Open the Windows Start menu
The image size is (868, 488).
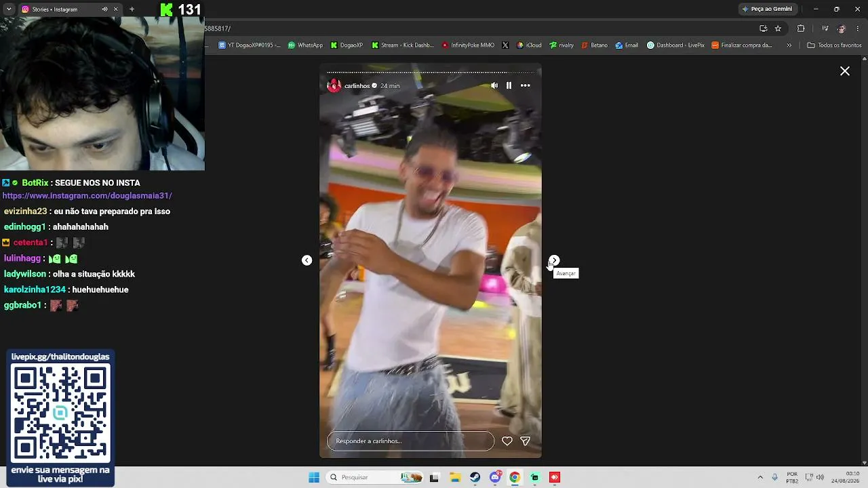coord(314,477)
